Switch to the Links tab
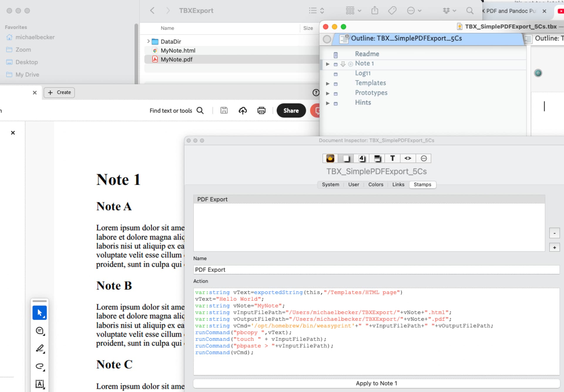Screen dimensions: 564x392 pyautogui.click(x=398, y=184)
